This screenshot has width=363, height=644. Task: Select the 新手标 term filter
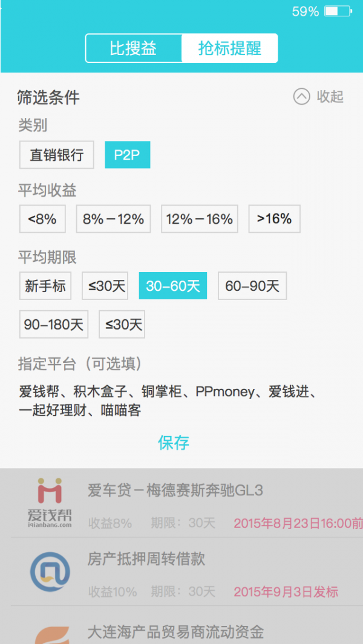[x=45, y=286]
